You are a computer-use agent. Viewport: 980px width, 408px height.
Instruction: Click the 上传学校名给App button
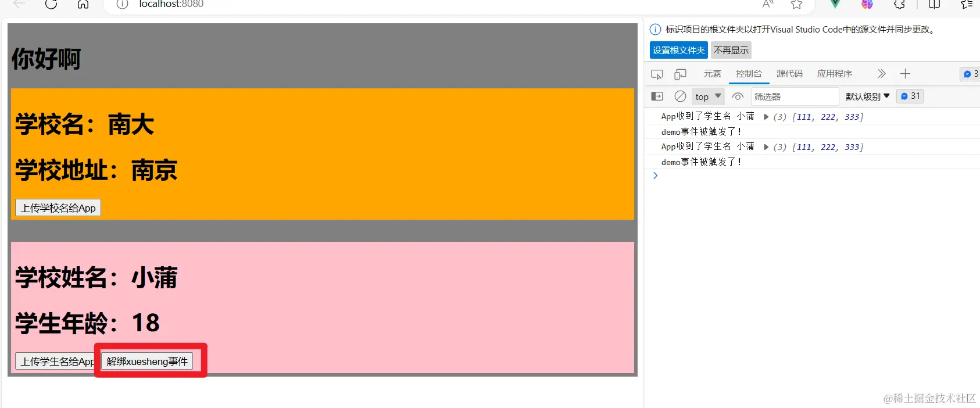point(58,207)
